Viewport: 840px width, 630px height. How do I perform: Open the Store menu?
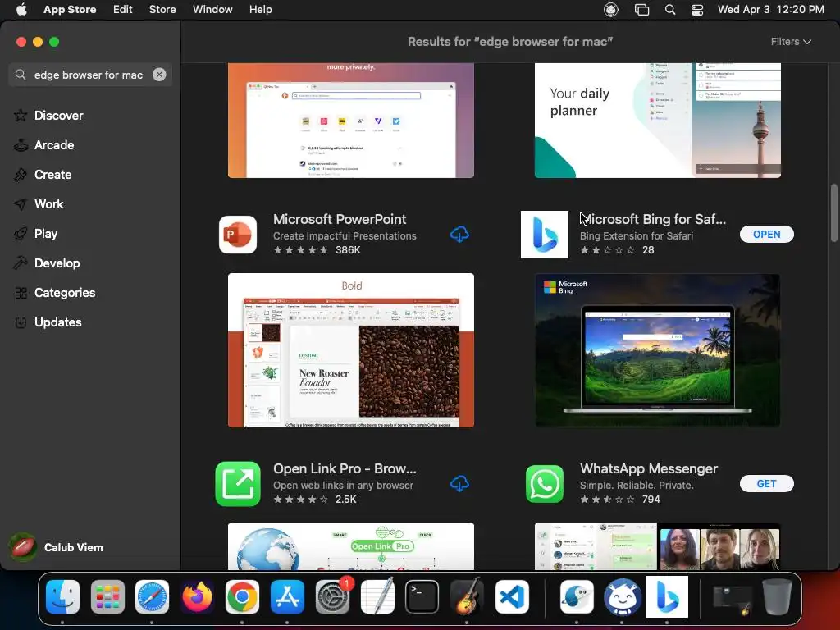point(162,10)
